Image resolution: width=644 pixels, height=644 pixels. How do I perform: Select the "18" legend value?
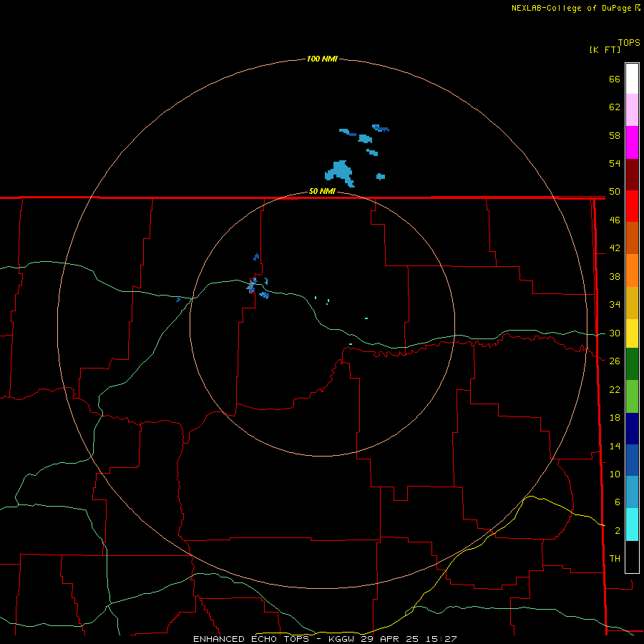click(x=615, y=418)
